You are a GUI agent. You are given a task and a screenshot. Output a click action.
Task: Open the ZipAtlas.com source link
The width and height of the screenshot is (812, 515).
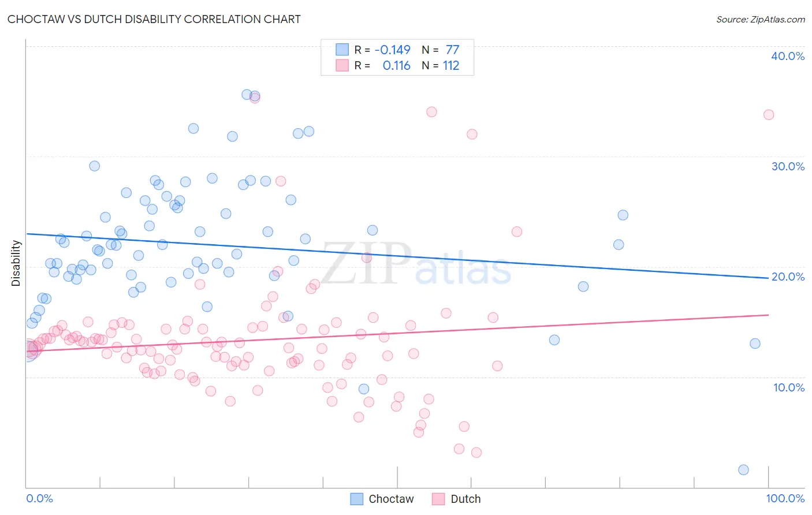click(761, 19)
